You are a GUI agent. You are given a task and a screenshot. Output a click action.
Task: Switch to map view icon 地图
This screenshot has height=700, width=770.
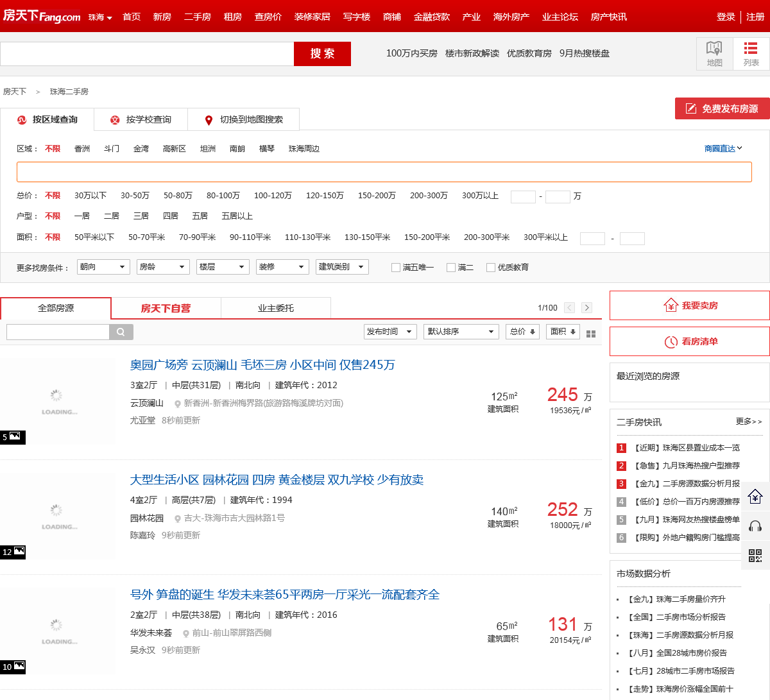[714, 53]
